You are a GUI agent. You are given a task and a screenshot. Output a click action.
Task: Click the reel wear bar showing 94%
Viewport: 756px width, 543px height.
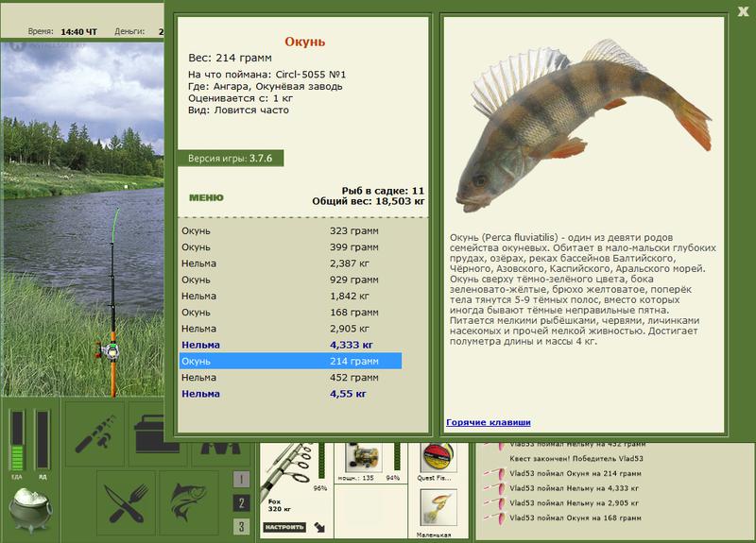397,456
